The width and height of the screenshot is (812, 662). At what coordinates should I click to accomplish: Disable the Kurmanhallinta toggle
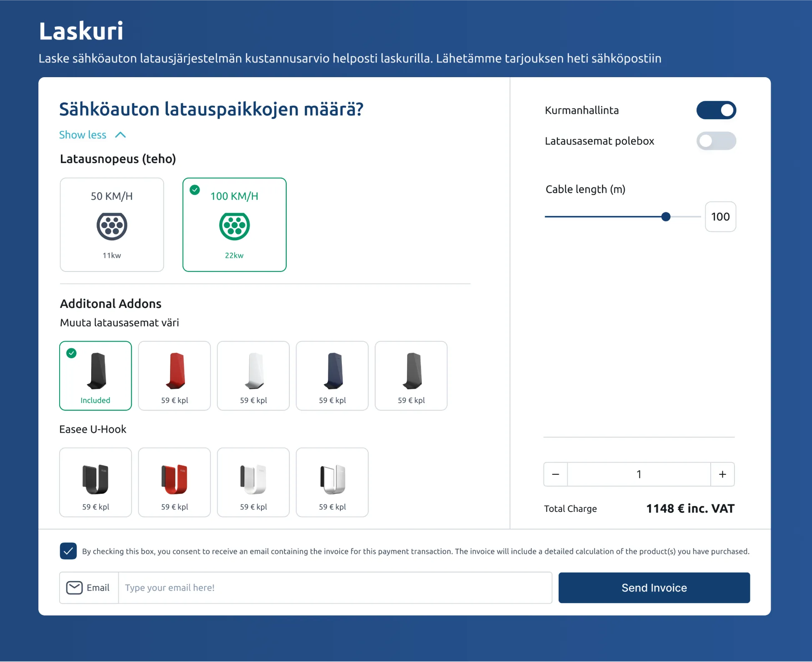pos(716,110)
